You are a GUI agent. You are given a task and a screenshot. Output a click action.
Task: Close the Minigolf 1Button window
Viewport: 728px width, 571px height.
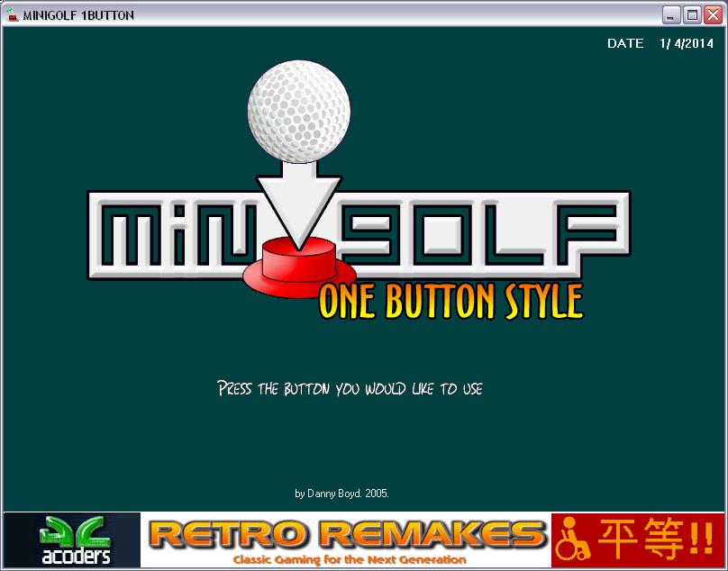[713, 14]
